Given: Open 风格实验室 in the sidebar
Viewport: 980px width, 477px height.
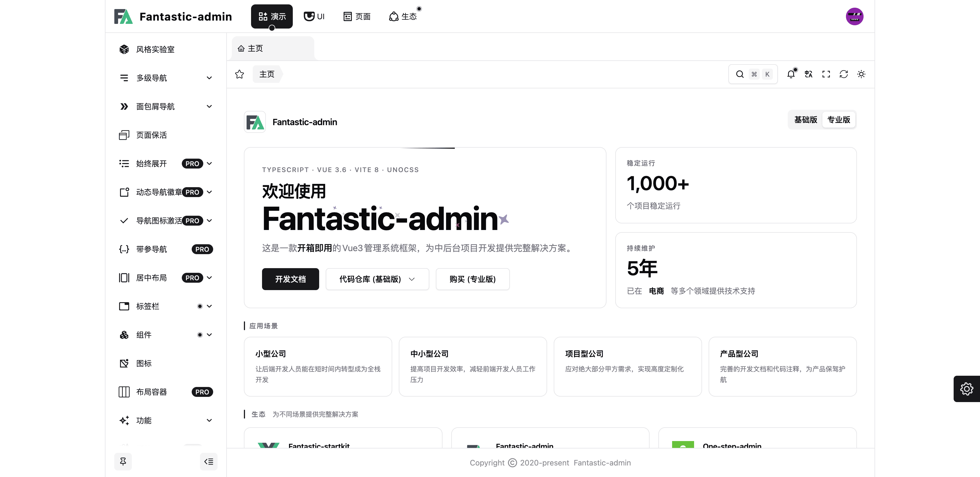Looking at the screenshot, I should (155, 49).
